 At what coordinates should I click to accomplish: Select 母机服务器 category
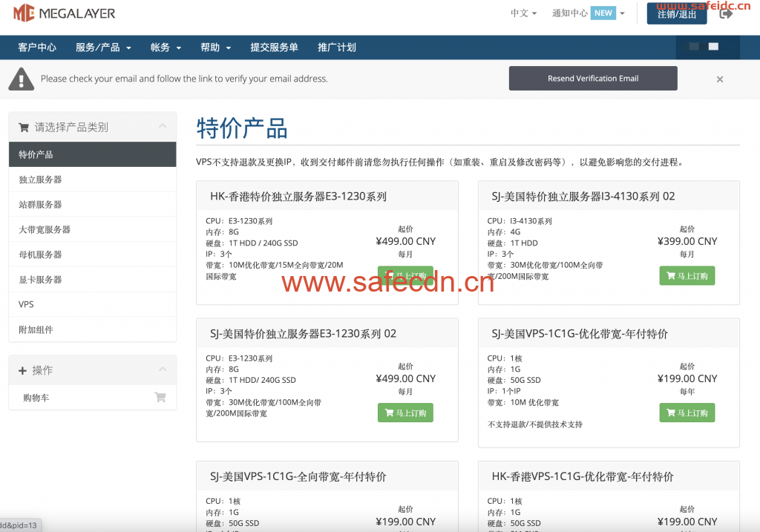(93, 254)
